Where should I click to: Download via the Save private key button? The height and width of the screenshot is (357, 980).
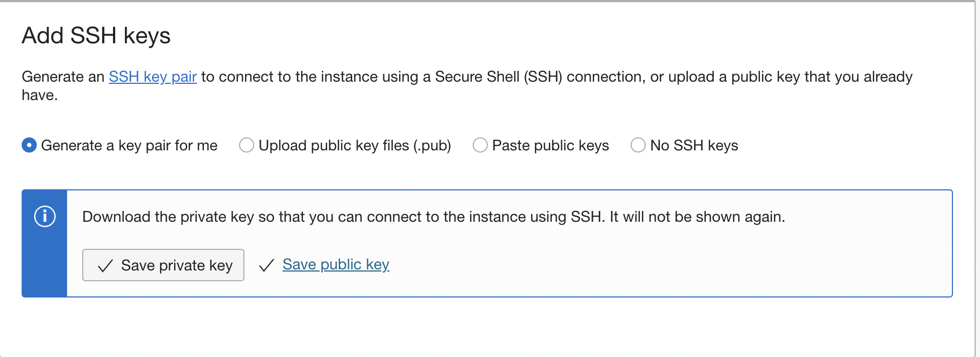pyautogui.click(x=163, y=265)
